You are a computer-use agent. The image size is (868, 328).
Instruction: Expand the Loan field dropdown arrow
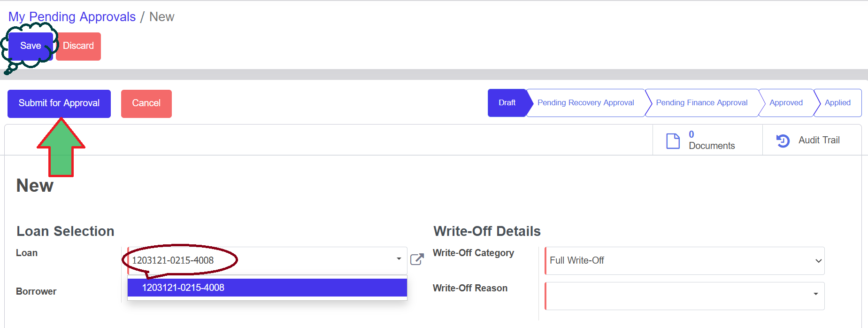[399, 259]
